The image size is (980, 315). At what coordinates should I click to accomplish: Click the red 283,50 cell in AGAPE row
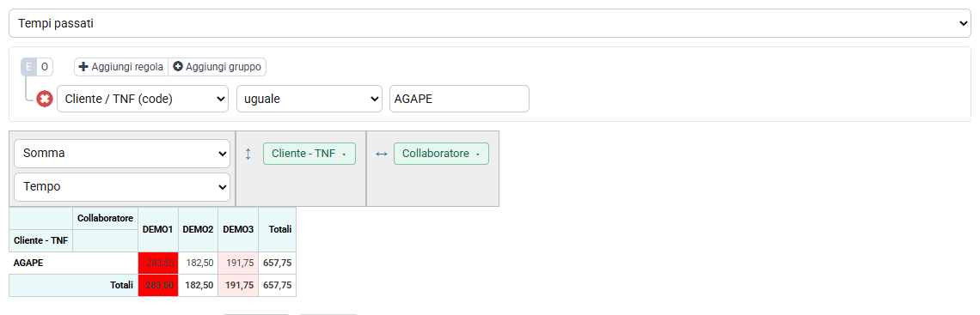158,264
